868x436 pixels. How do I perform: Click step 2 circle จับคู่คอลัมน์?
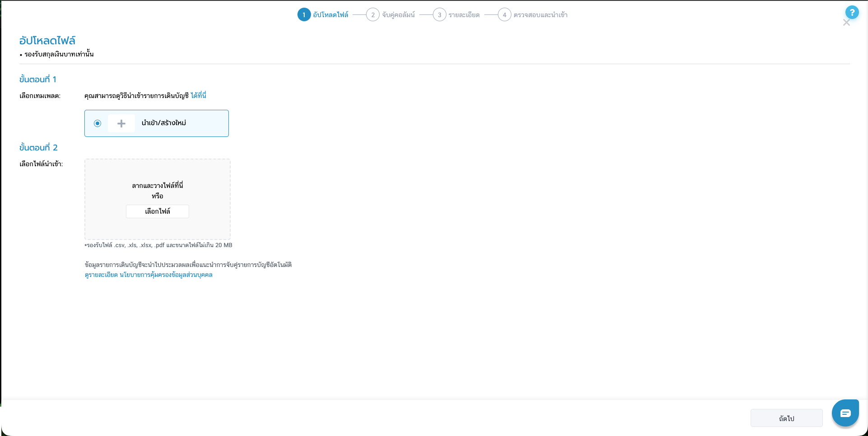(x=372, y=14)
